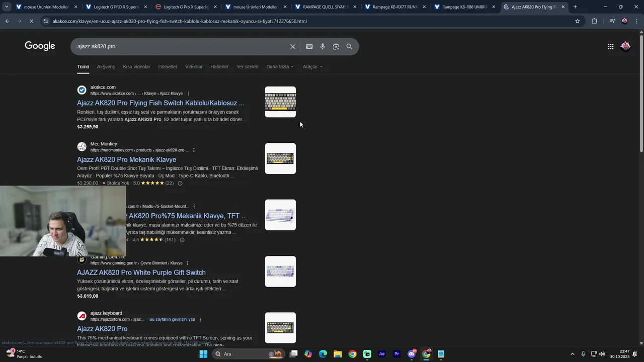This screenshot has width=644, height=362.
Task: Open the Ajazz AK820 Pro Flying Fish Switch link
Action: point(160,103)
